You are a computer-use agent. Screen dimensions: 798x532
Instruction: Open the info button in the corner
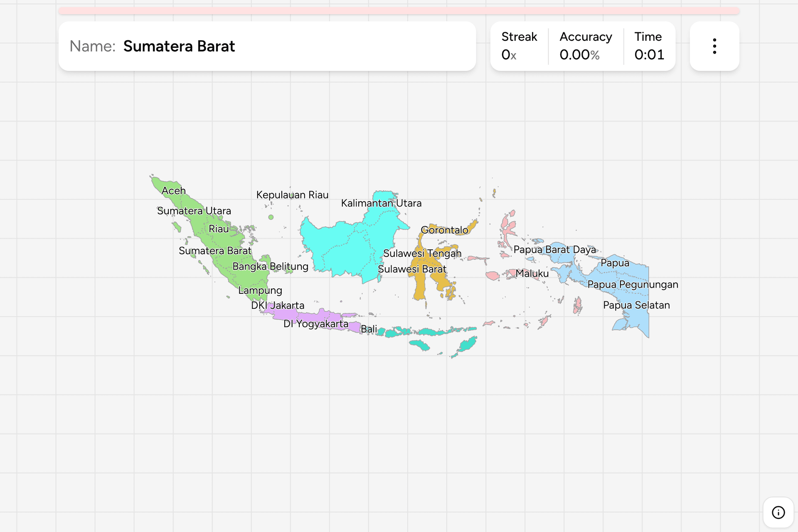pos(778,512)
